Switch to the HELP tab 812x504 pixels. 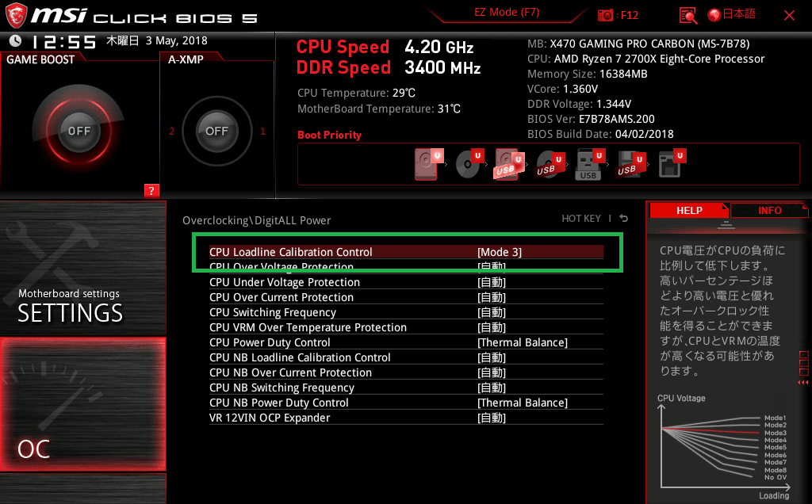tap(689, 210)
